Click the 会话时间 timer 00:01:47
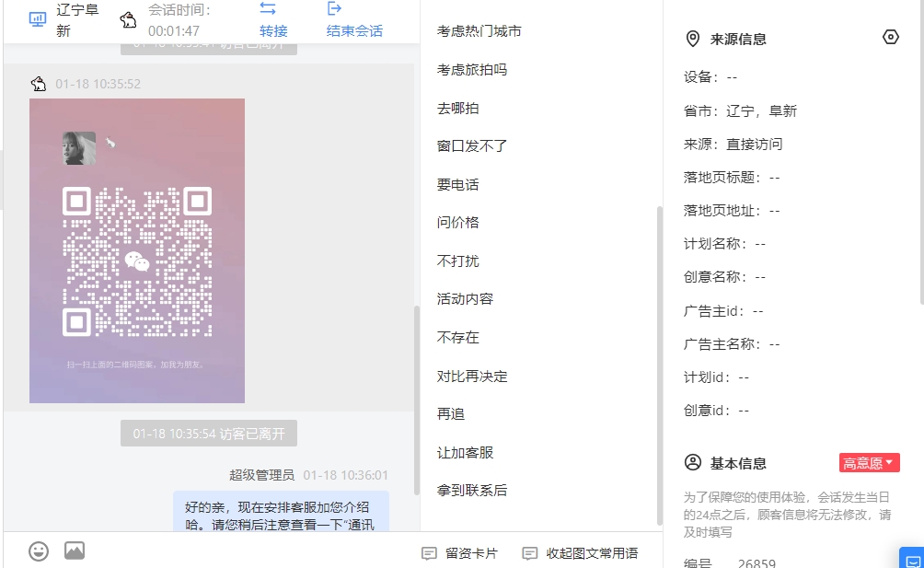Viewport: 924px width, 568px height. tap(174, 30)
